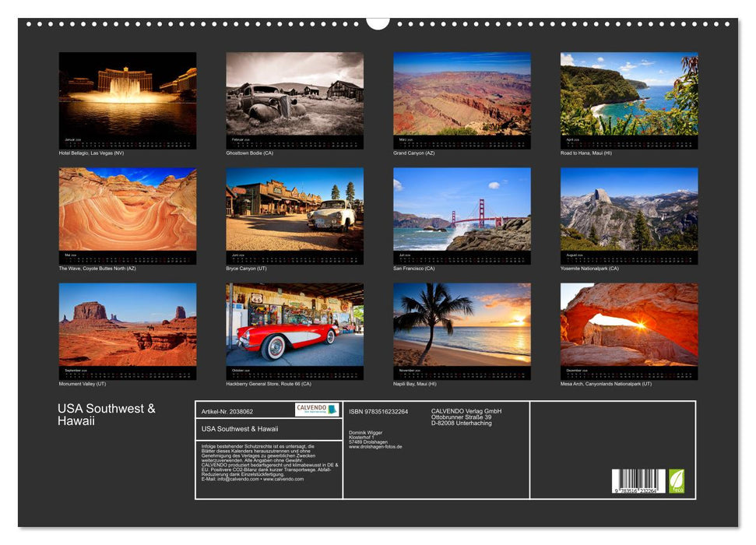Click the blue flag symbol beside CALVENDO wordmark
The width and height of the screenshot is (756, 545).
(331, 409)
